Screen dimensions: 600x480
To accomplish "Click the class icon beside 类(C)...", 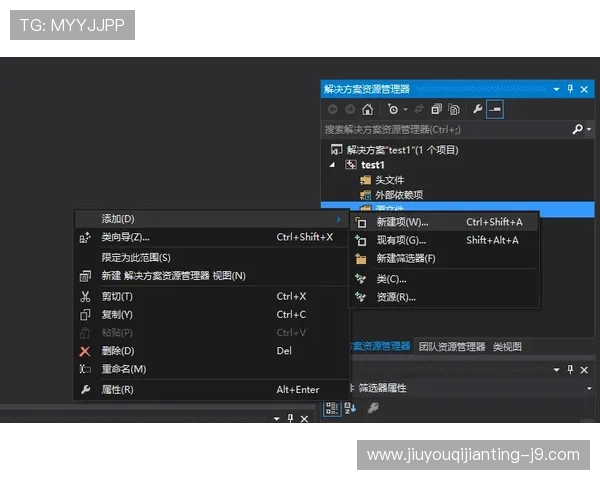I will tap(360, 279).
